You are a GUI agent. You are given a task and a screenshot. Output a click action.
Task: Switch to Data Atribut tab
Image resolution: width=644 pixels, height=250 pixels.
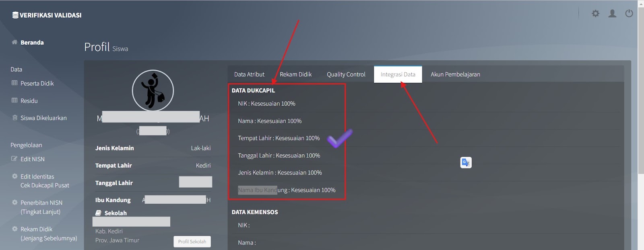[249, 74]
